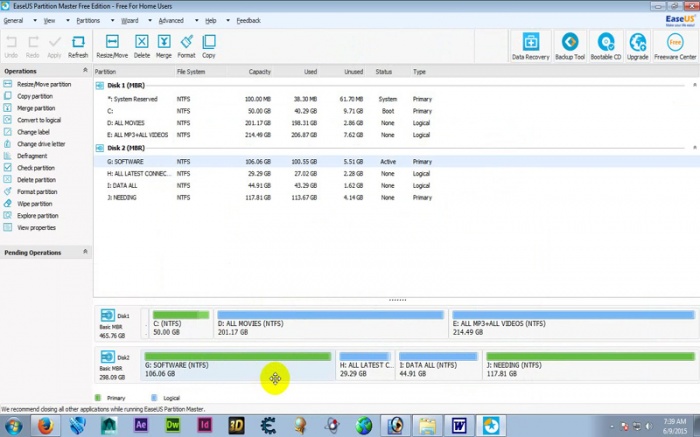Screen dimensions: 700x437
Task: Click Change drive letter operation
Action: coord(41,144)
